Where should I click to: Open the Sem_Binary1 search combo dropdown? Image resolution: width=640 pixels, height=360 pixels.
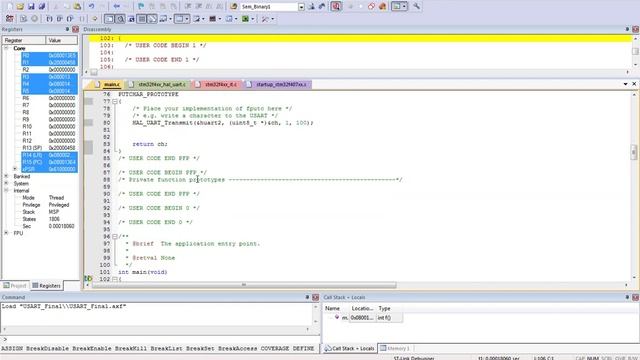click(x=301, y=7)
